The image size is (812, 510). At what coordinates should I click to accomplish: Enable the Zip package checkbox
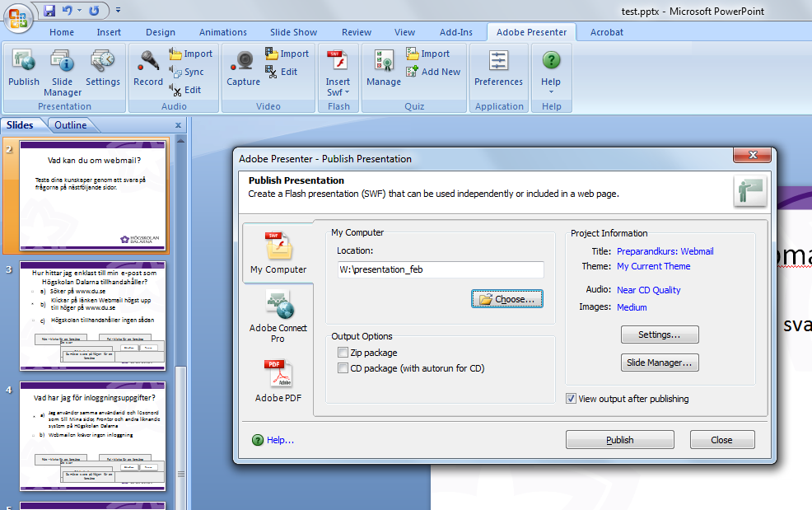pyautogui.click(x=343, y=353)
